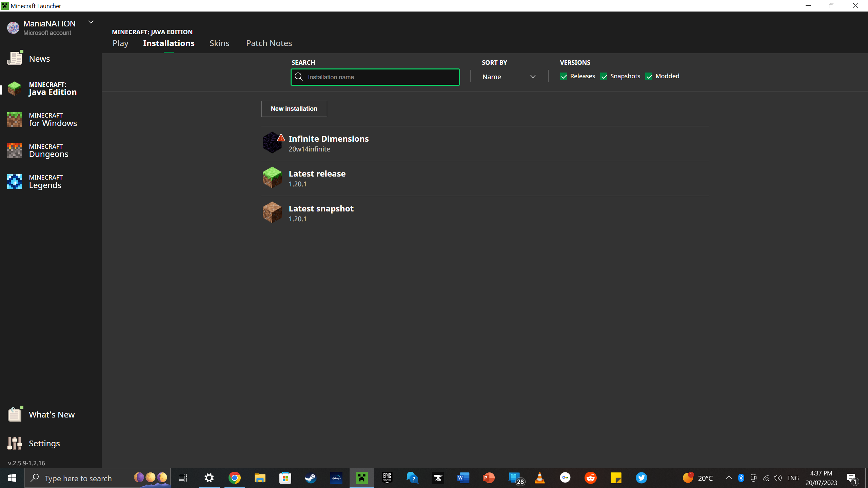Expand the Sort By Name dropdown
This screenshot has width=868, height=488.
pyautogui.click(x=509, y=77)
